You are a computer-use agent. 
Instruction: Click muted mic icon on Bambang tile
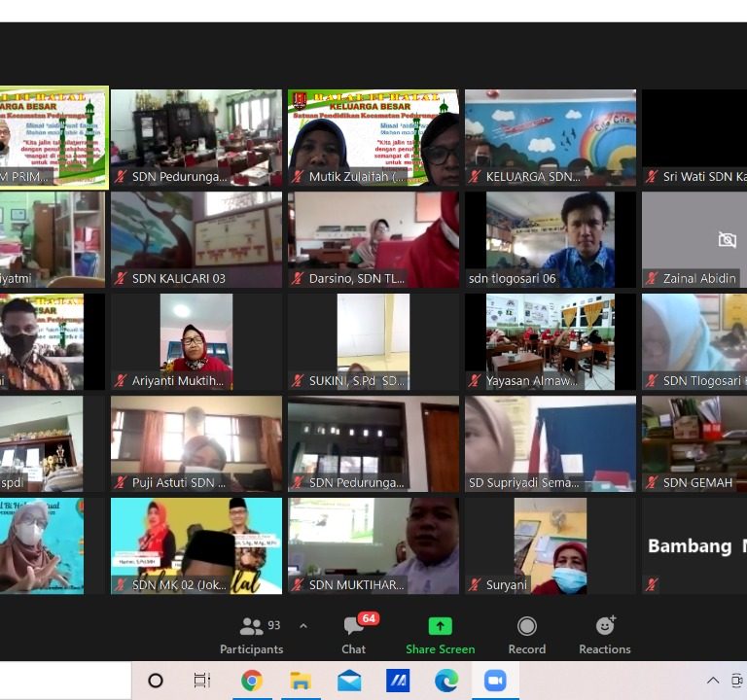tap(652, 584)
